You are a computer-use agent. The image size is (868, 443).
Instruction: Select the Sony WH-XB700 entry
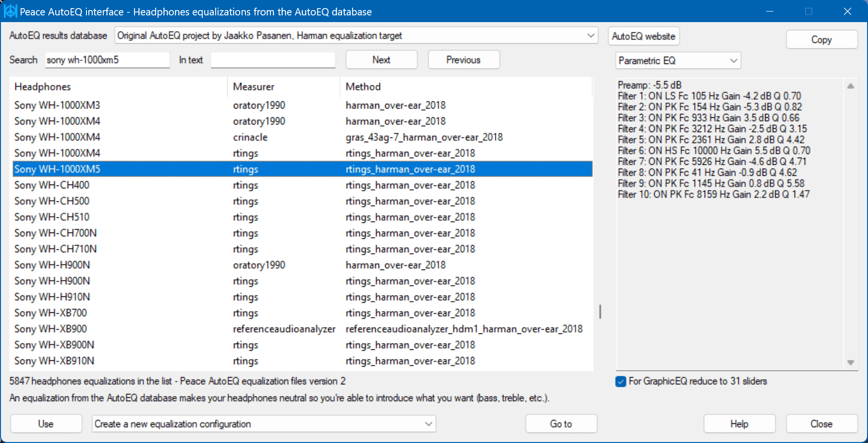coord(50,313)
